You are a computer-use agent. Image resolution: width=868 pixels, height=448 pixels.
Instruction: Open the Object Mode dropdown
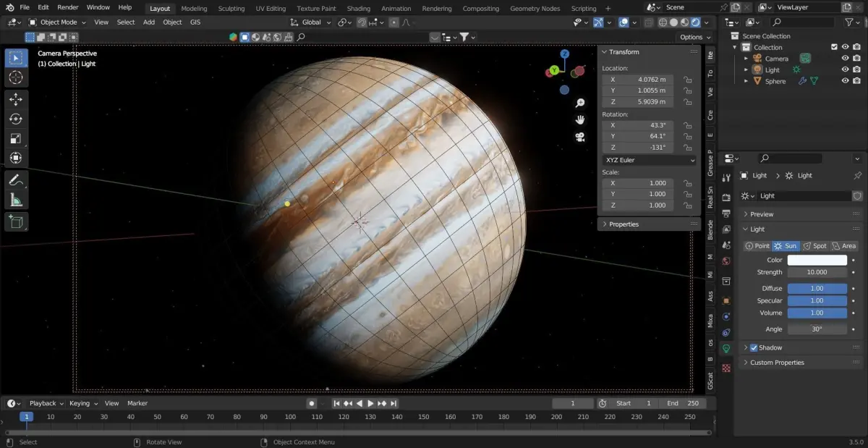point(57,22)
